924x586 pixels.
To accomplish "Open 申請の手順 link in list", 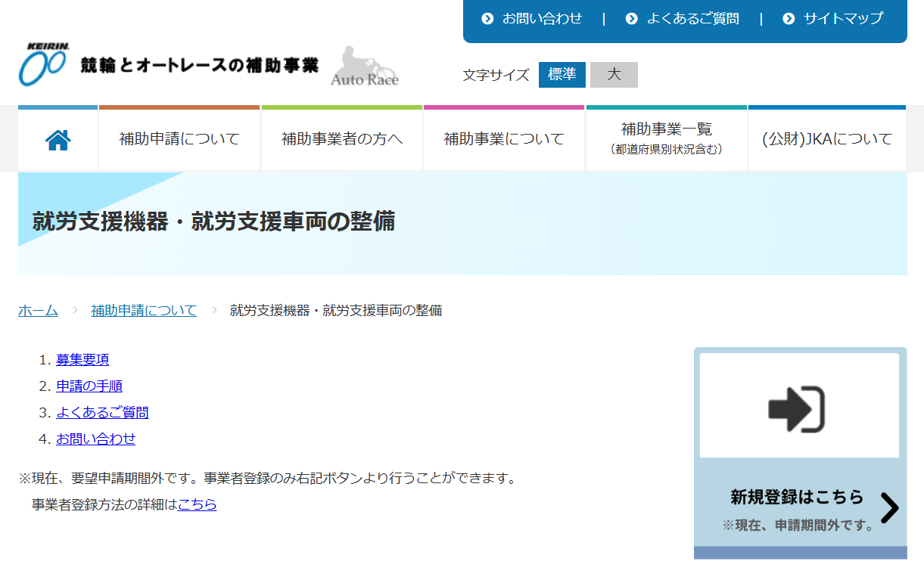I will [89, 386].
